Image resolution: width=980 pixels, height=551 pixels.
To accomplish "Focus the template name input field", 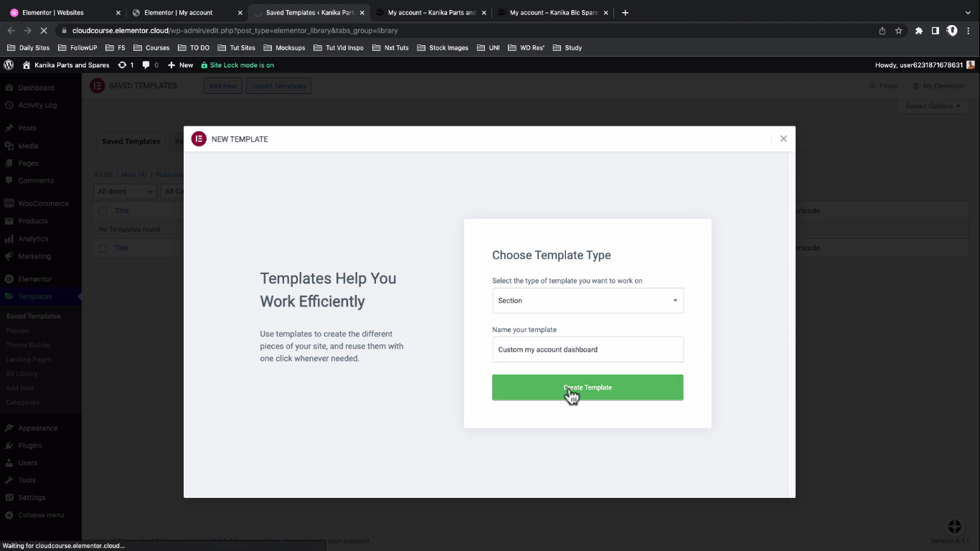I will (x=588, y=349).
